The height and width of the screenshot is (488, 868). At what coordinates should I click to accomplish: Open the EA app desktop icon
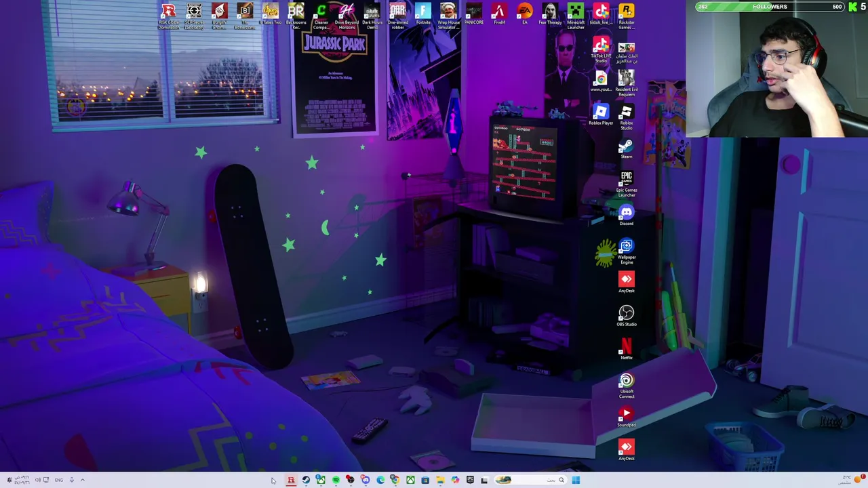click(x=524, y=14)
